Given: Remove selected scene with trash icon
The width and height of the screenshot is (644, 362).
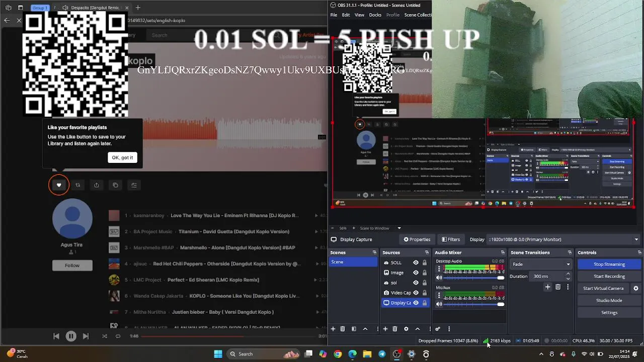Looking at the screenshot, I should pyautogui.click(x=343, y=329).
